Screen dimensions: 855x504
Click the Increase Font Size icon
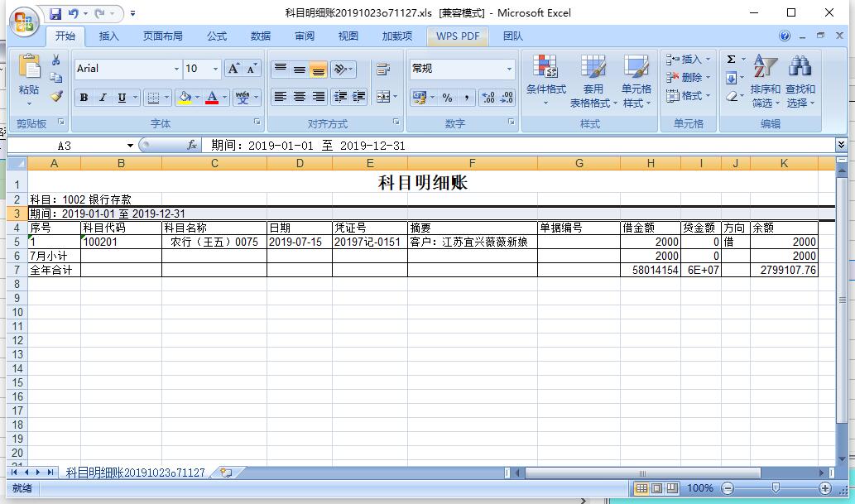234,69
